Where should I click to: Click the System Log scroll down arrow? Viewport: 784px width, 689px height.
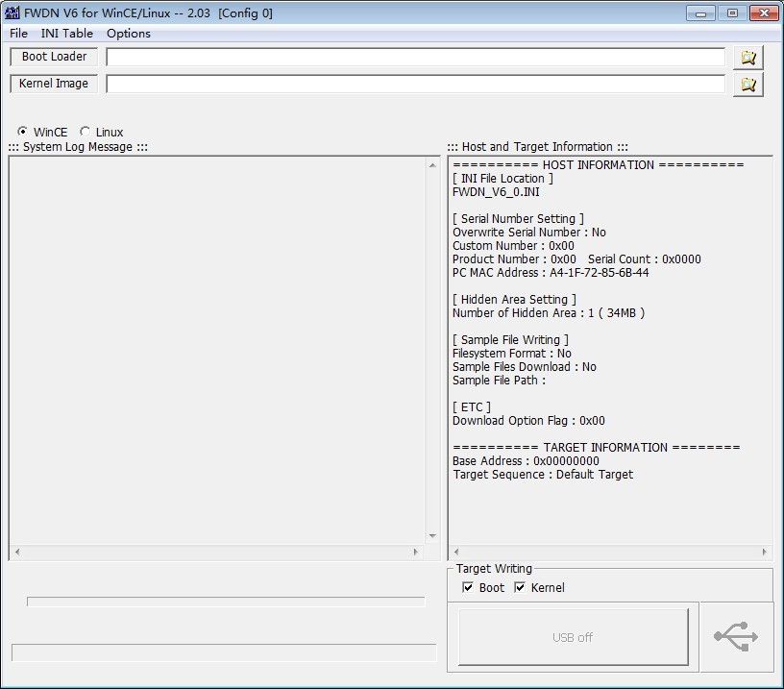pyautogui.click(x=432, y=536)
